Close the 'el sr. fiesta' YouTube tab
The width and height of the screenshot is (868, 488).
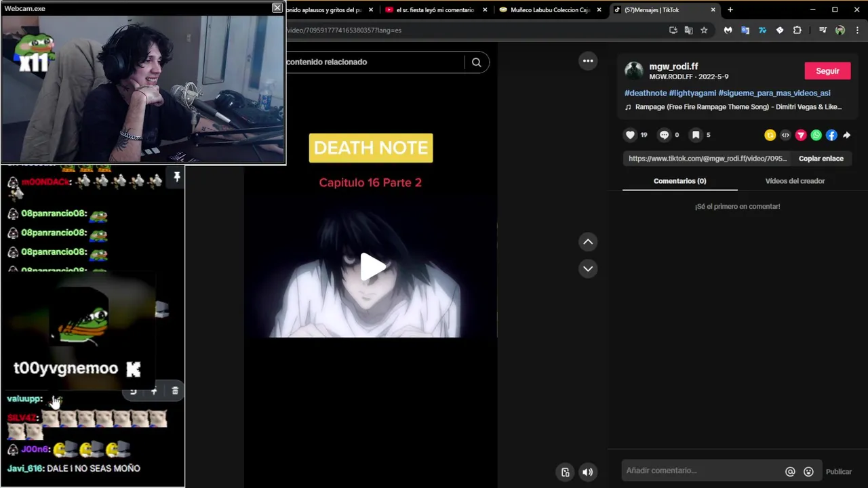tap(485, 10)
